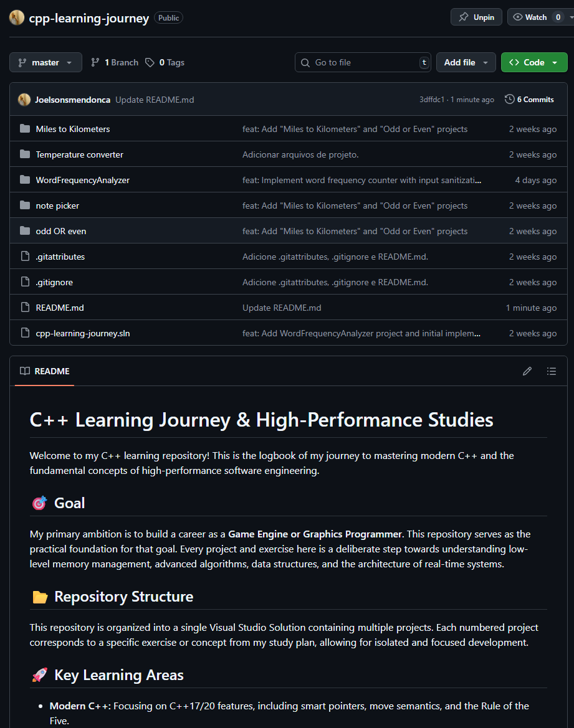Open commit hash 3dffdc1

[432, 100]
